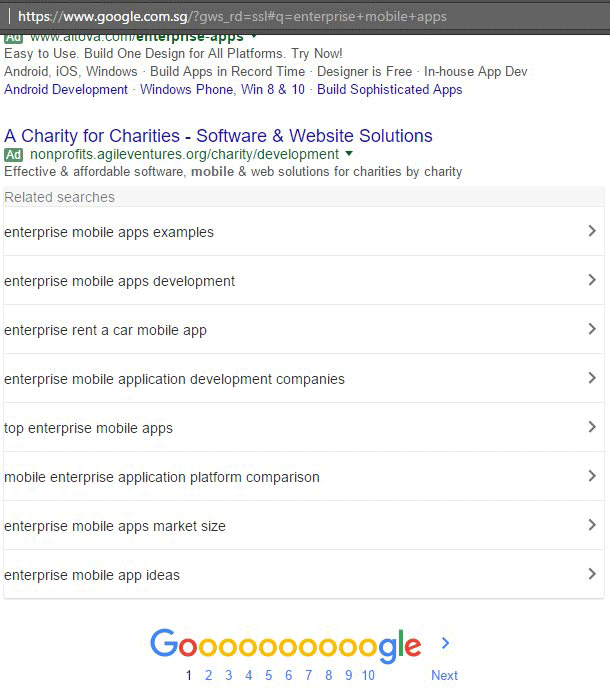Click the chevron beside 'top enterprise mobile apps'
The width and height of the screenshot is (610, 693).
tap(592, 427)
